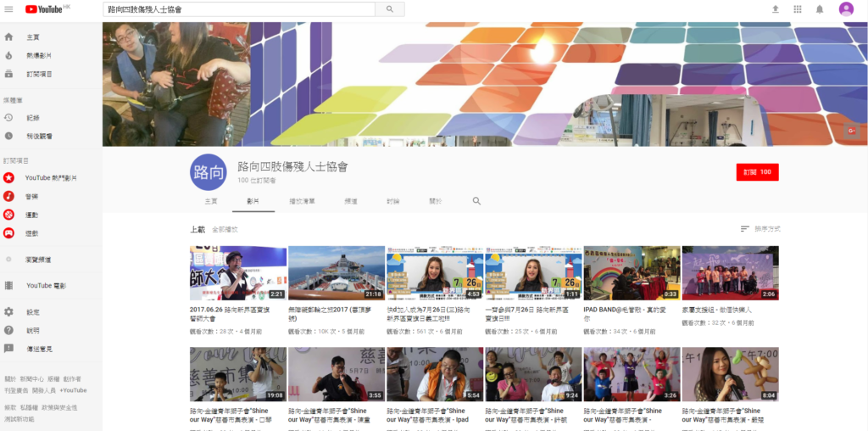Click the search box with channel name
The height and width of the screenshot is (431, 868).
pos(240,9)
